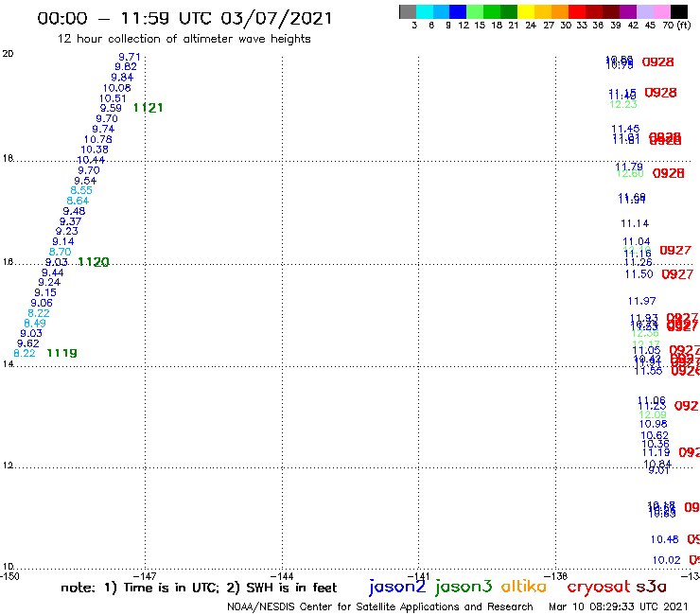Click the orange 'altika' label

point(524,586)
